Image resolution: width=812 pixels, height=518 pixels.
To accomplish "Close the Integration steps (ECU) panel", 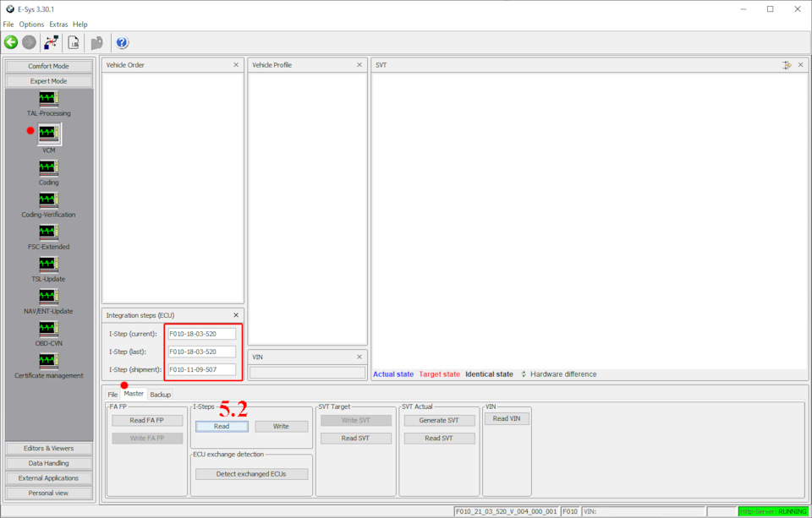I will click(x=236, y=315).
